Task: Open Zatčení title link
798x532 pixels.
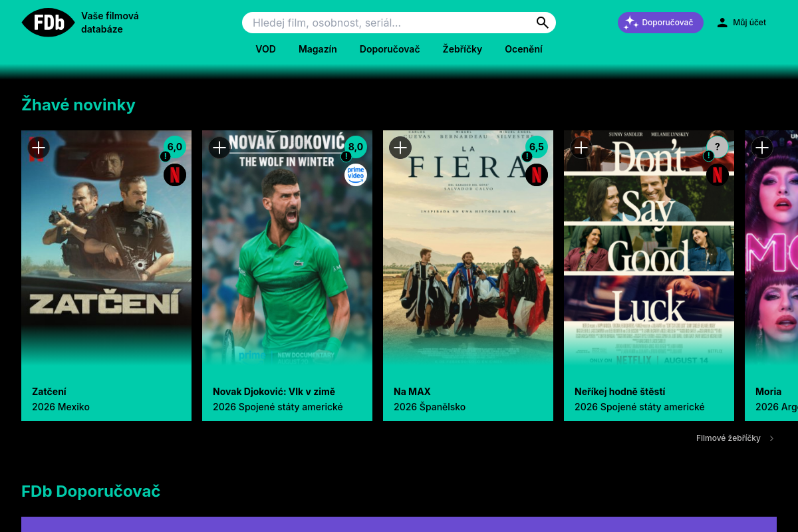Action: pyautogui.click(x=49, y=392)
